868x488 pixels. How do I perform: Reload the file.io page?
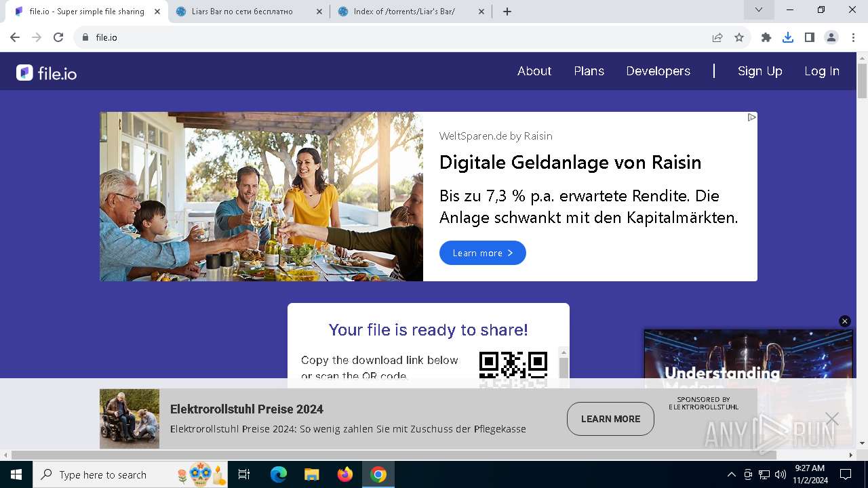tap(58, 37)
